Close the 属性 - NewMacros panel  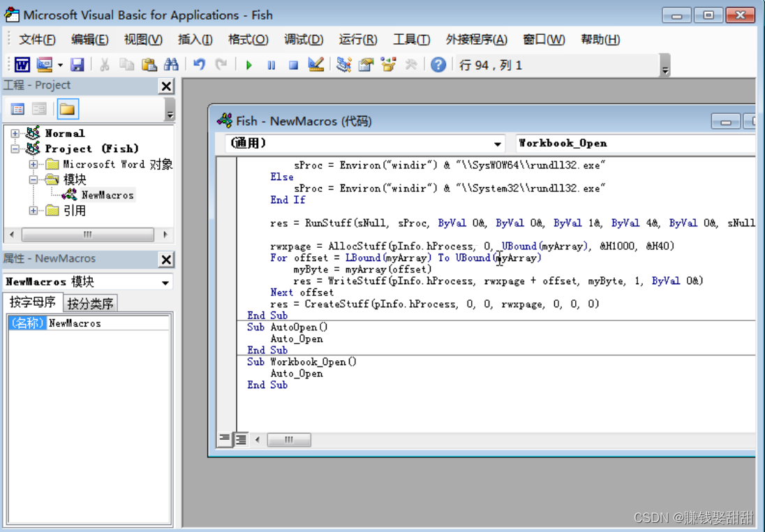166,260
